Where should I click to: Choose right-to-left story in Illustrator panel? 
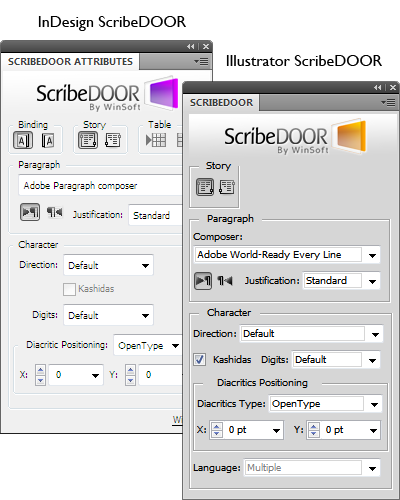click(x=227, y=187)
